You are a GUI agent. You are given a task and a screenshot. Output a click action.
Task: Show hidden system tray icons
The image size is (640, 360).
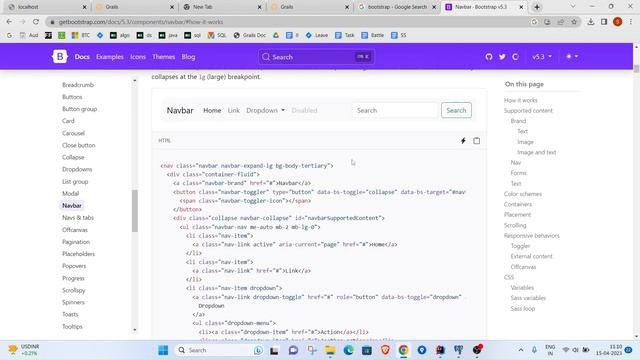[521, 350]
